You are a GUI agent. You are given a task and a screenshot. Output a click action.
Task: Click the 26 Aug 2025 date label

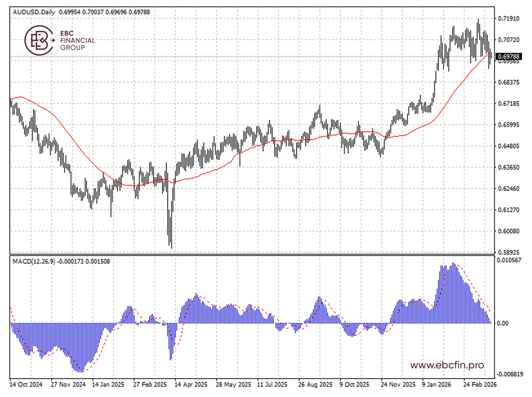click(315, 384)
